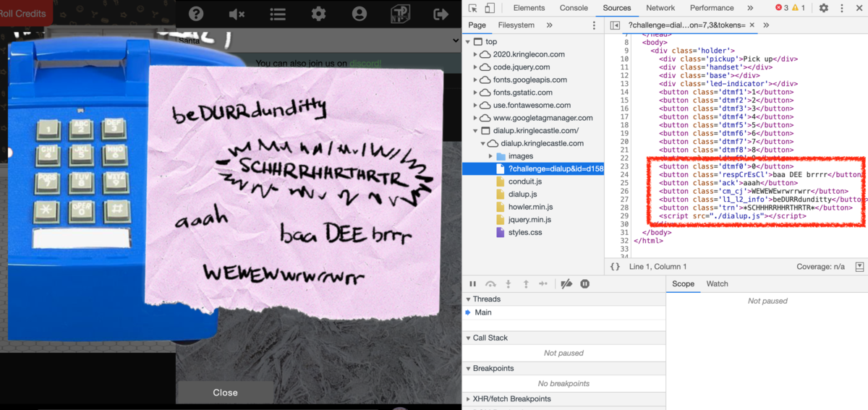Viewport: 868px width, 410px height.
Task: Open styles.css in the file tree
Action: coord(525,232)
